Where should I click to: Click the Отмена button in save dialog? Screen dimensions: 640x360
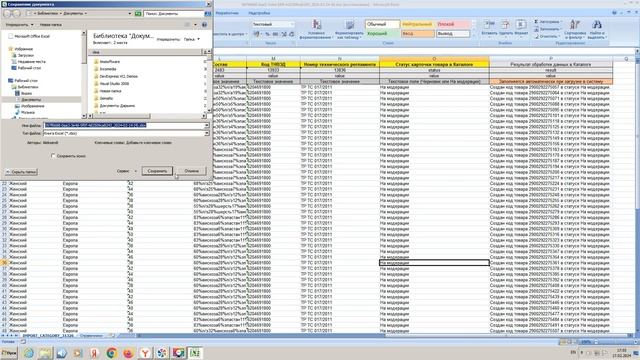click(x=191, y=171)
